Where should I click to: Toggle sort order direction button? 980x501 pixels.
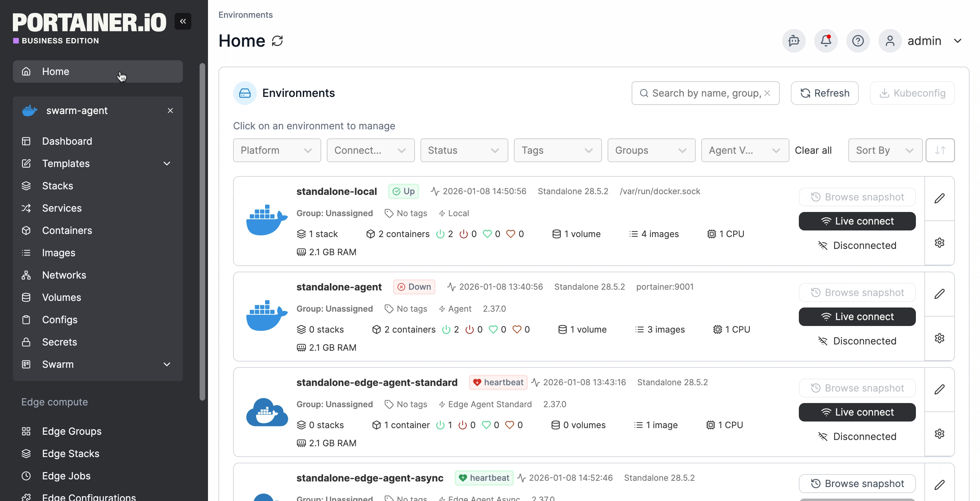[x=940, y=150]
